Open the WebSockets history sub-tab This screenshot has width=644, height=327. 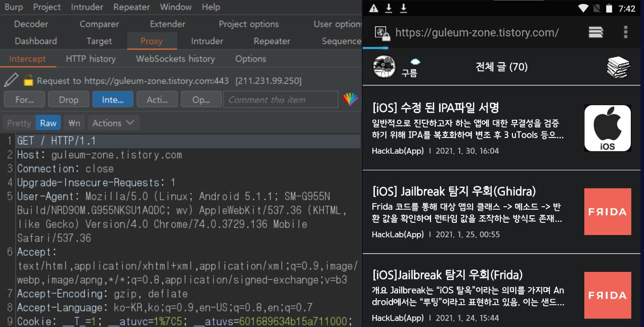click(176, 59)
